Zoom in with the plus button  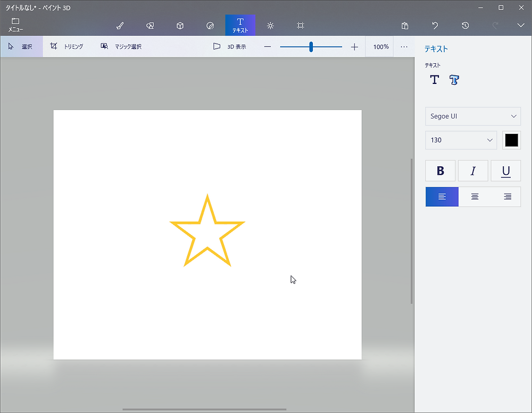coord(354,47)
